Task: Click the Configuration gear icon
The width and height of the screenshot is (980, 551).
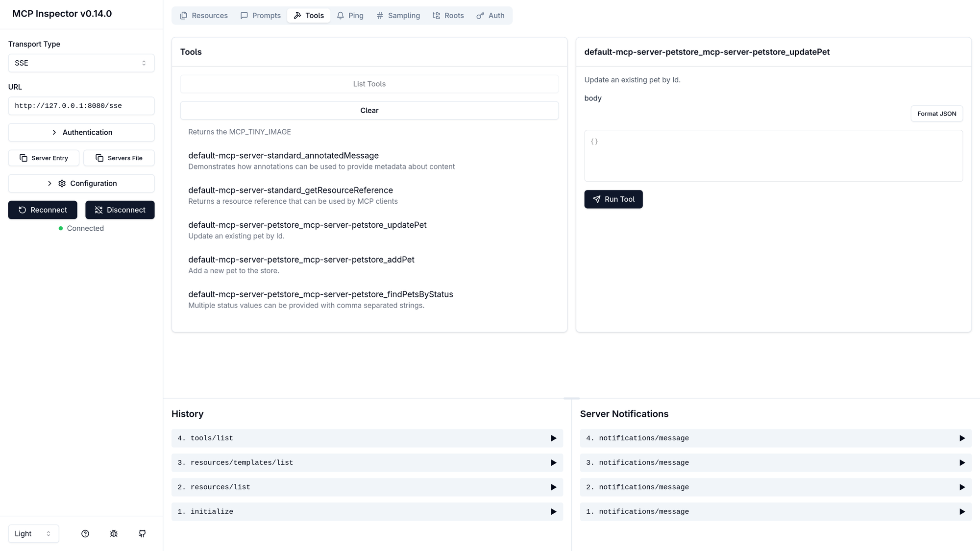Action: coord(62,183)
